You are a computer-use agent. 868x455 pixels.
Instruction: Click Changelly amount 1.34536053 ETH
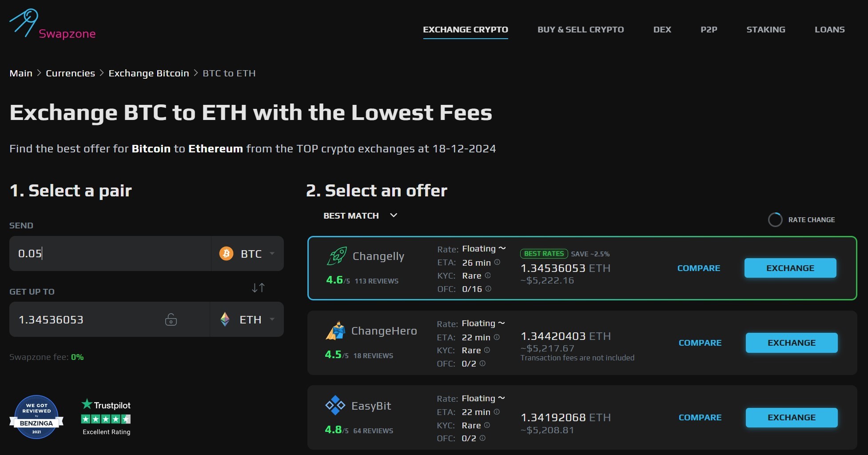pyautogui.click(x=565, y=268)
